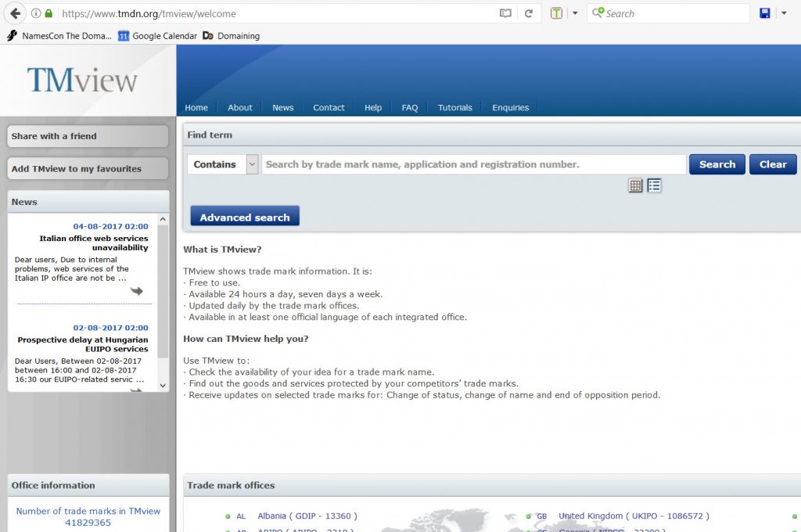Click the browser back arrow button
Screen dimensions: 801x532
pos(15,13)
